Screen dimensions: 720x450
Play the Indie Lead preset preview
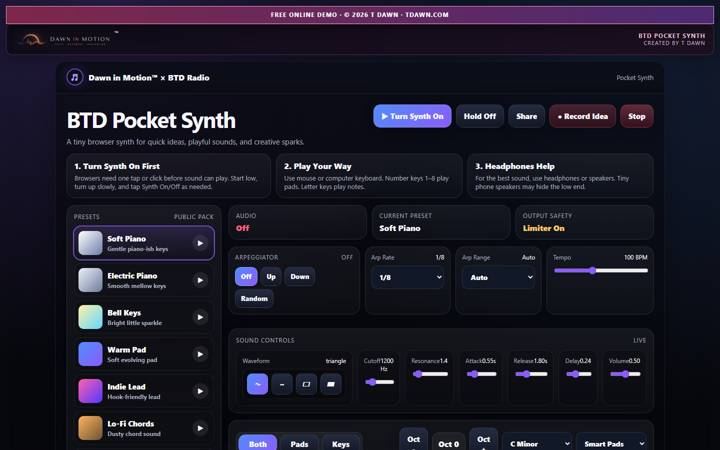coord(200,391)
